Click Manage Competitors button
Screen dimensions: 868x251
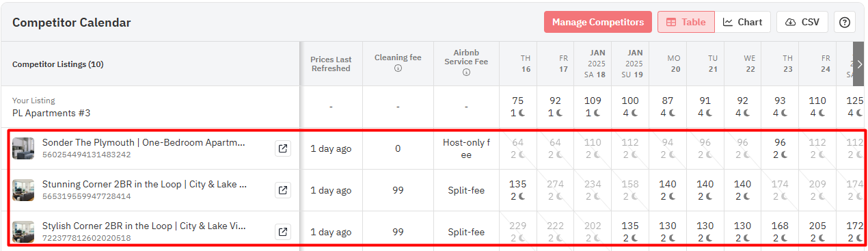pyautogui.click(x=598, y=22)
